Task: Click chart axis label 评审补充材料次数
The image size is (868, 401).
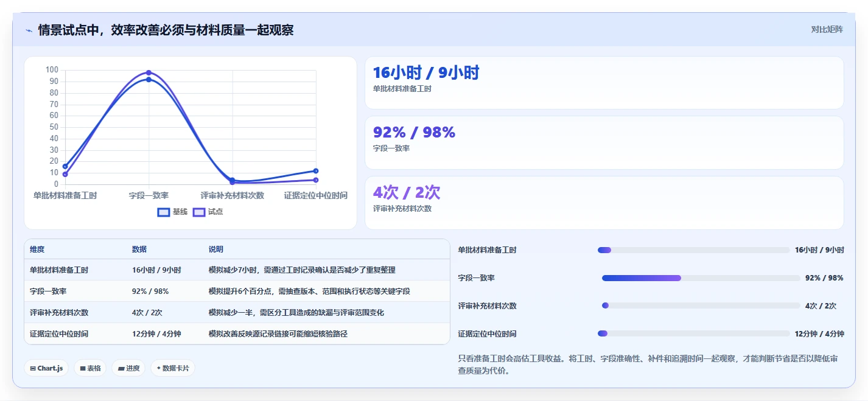Action: 233,195
